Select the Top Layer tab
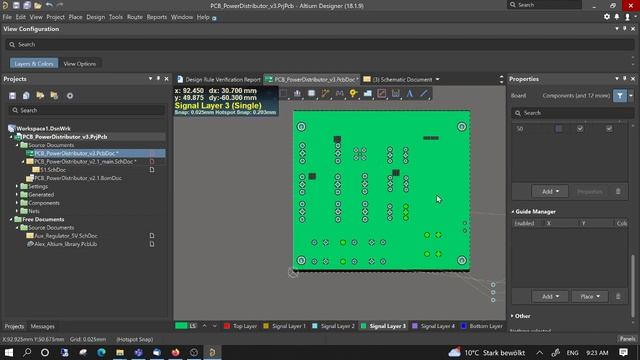 point(240,326)
